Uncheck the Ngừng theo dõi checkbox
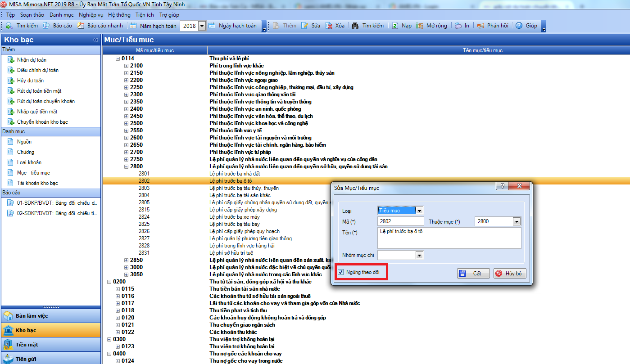 pyautogui.click(x=341, y=272)
